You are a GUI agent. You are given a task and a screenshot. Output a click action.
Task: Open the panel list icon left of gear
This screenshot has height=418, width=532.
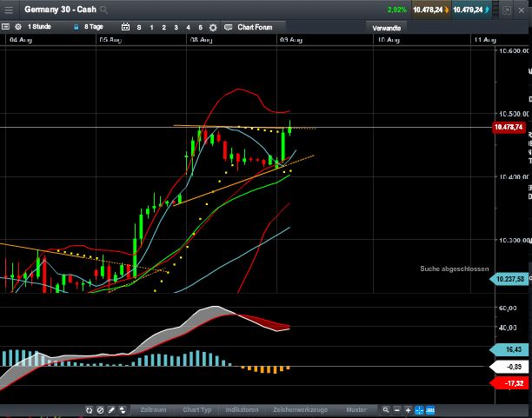(x=5, y=27)
